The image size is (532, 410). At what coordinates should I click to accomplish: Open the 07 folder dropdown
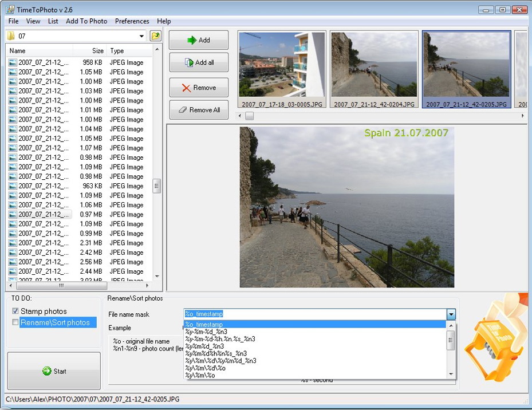pos(141,36)
